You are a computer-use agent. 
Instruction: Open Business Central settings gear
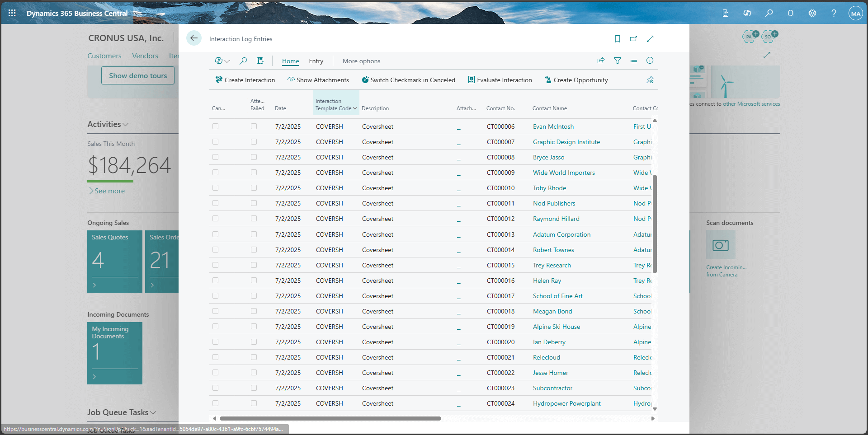(812, 13)
